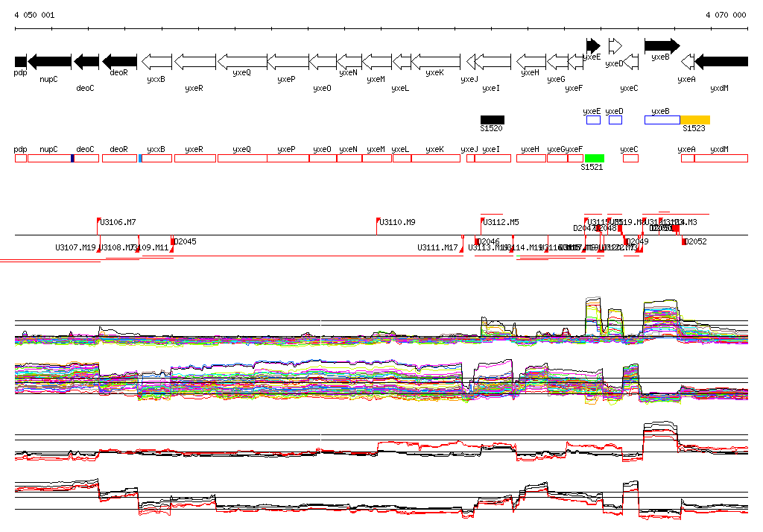Select the white yxeC gene arrow
This screenshot has height=532, width=763.
(630, 62)
